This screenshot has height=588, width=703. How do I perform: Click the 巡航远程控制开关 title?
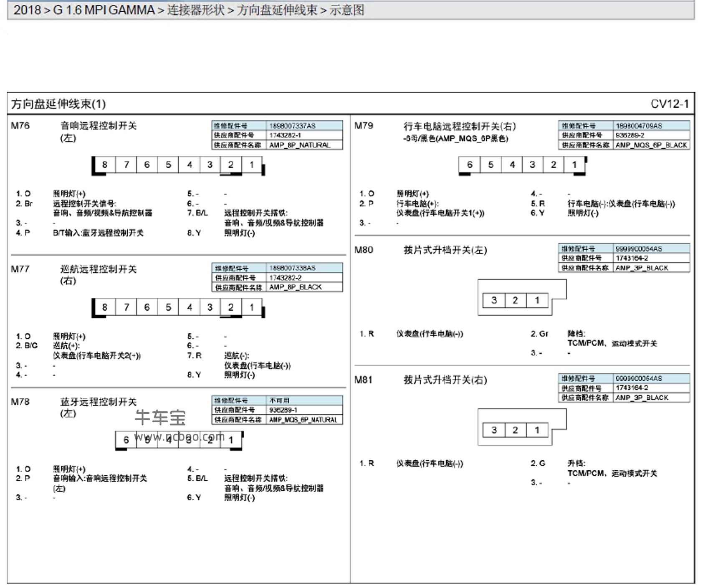[x=99, y=269]
